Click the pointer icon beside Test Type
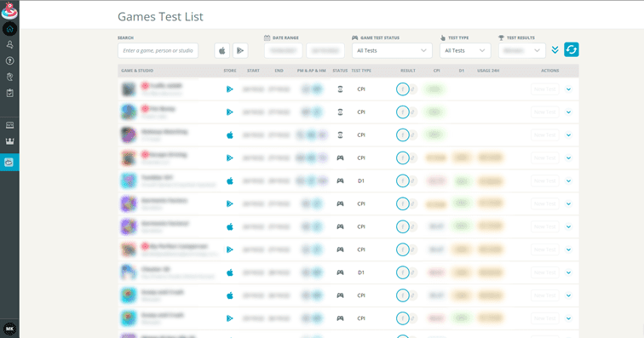This screenshot has height=338, width=644. click(443, 37)
